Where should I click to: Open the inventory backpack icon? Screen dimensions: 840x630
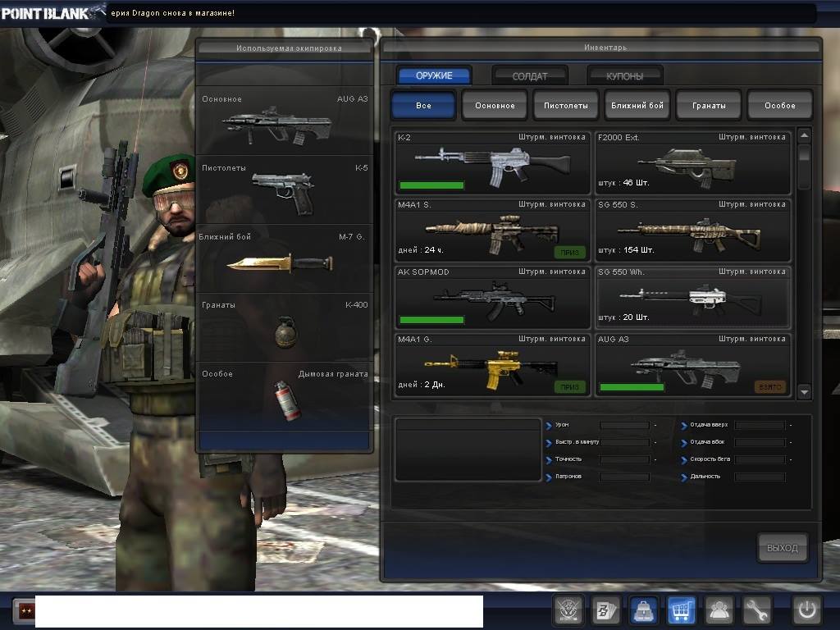click(643, 609)
